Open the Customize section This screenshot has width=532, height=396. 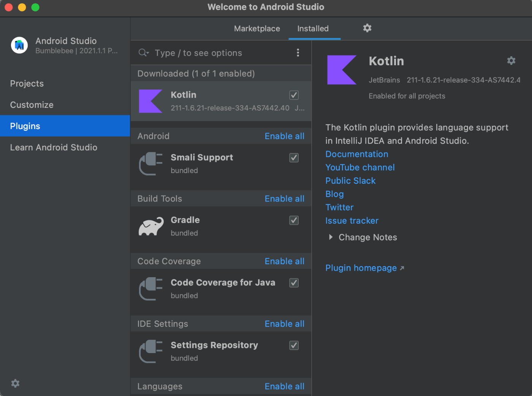tap(65, 105)
